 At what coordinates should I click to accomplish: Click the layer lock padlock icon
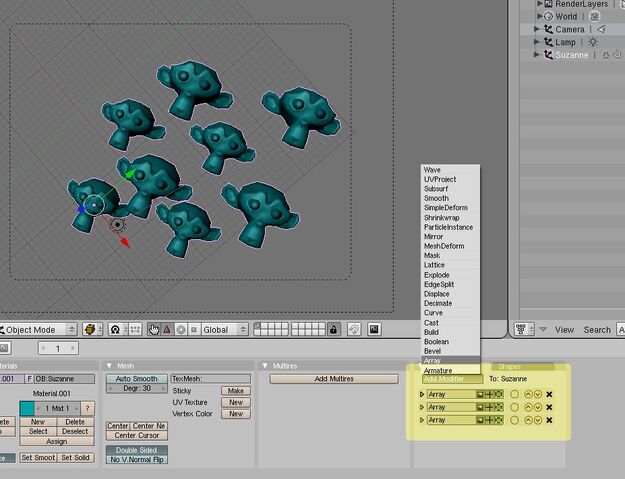[x=334, y=329]
